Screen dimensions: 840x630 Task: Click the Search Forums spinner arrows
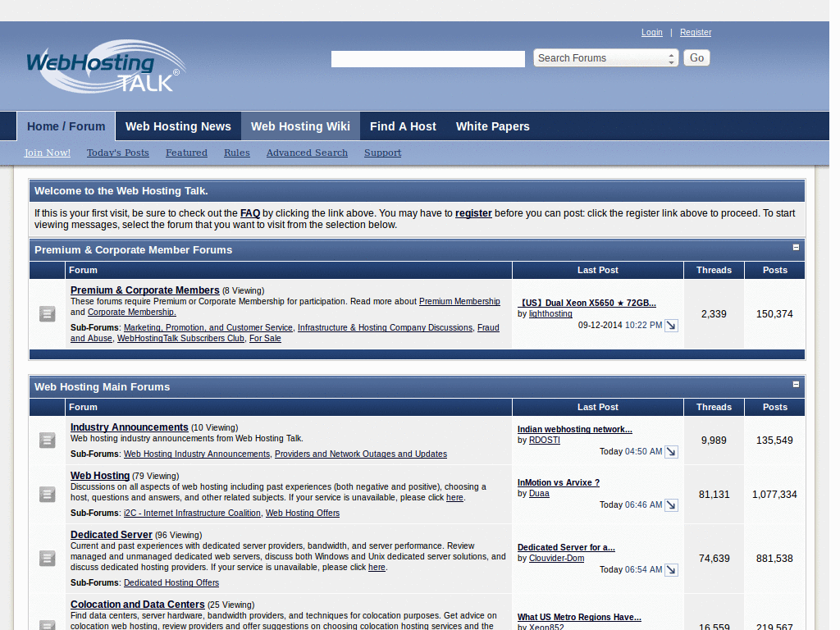[670, 57]
